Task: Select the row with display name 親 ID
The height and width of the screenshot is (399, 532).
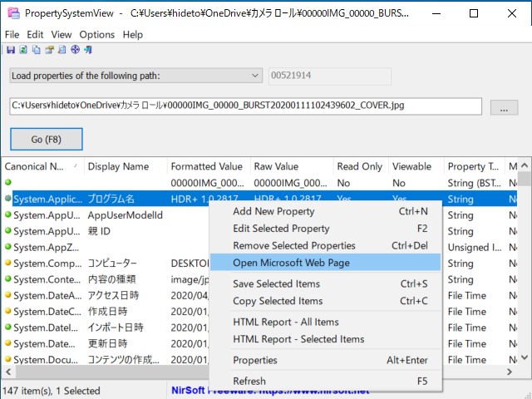Action: (107, 231)
